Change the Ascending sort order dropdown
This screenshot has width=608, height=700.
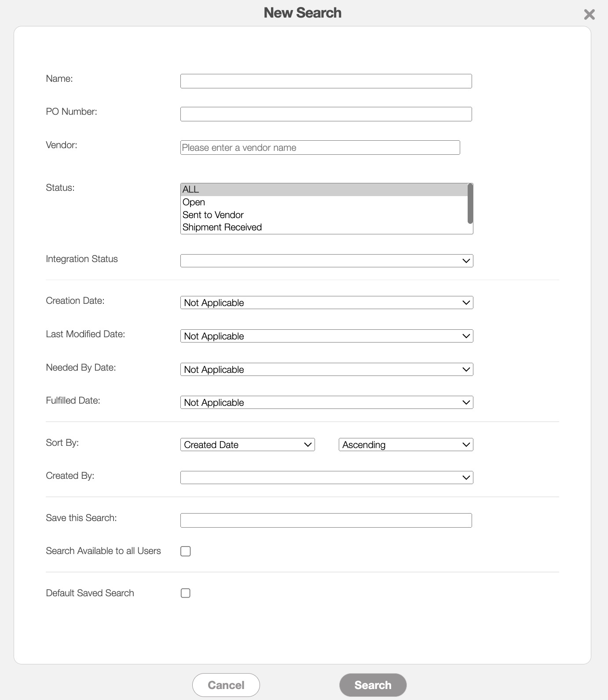406,445
